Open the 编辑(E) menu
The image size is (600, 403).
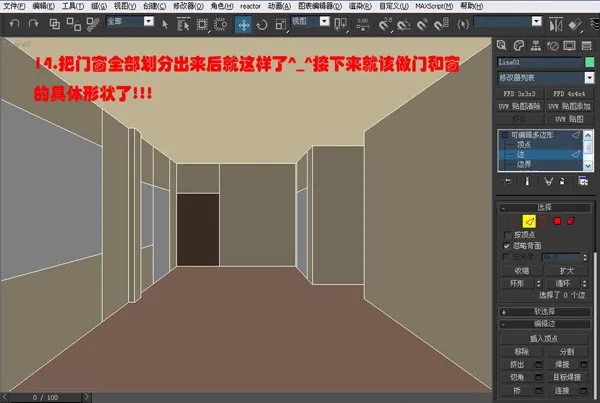tap(43, 6)
